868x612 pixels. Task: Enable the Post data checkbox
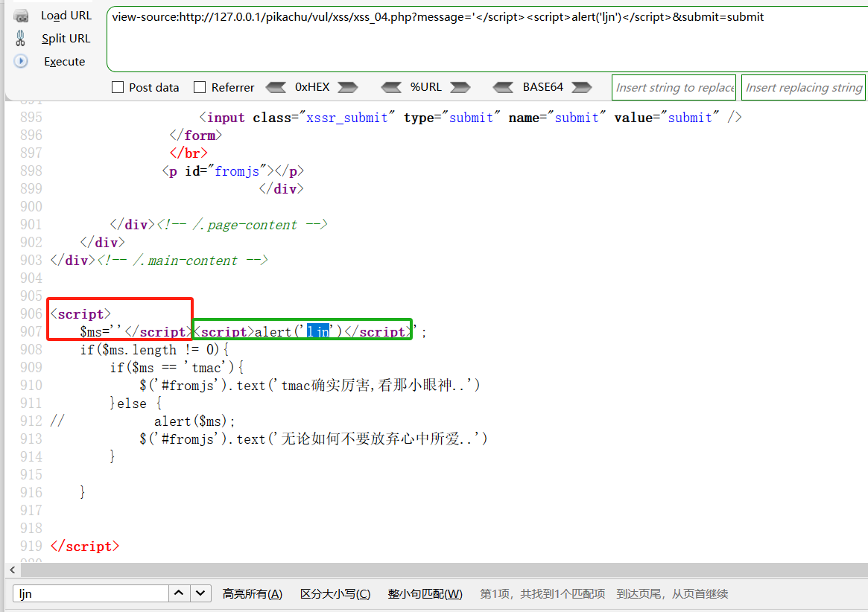118,87
